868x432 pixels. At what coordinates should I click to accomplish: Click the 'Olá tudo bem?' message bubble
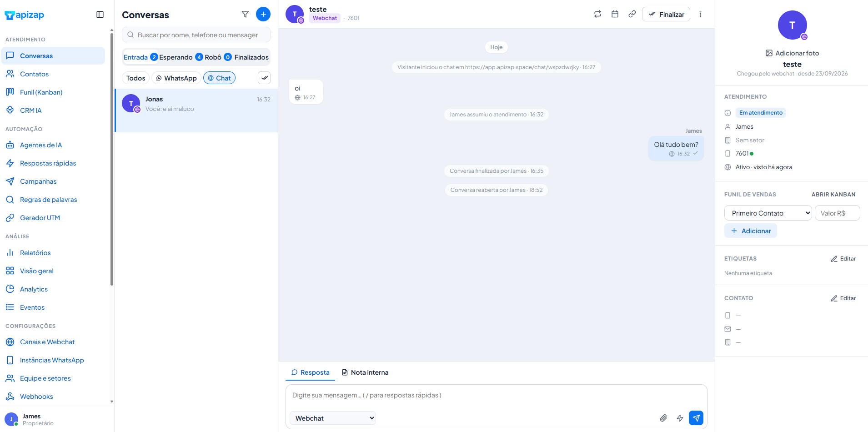click(676, 149)
